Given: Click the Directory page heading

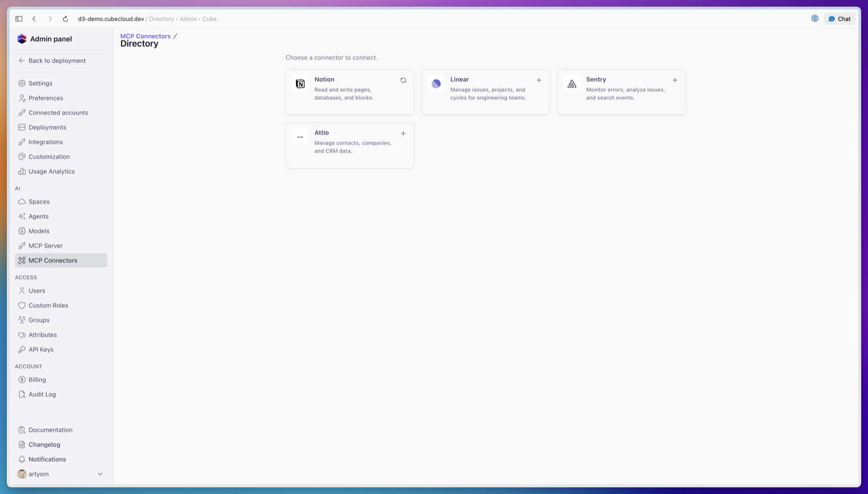Looking at the screenshot, I should 139,44.
